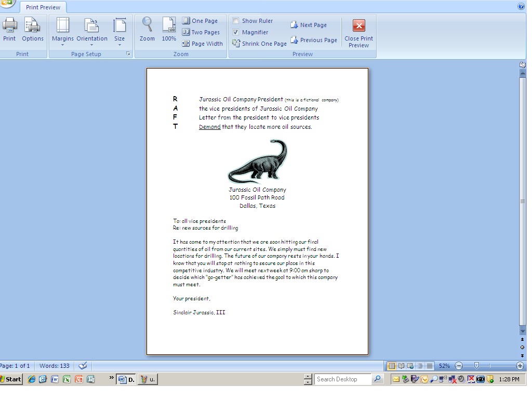Click the Select Browse Object circle button
This screenshot has width=532, height=399.
coord(523,348)
